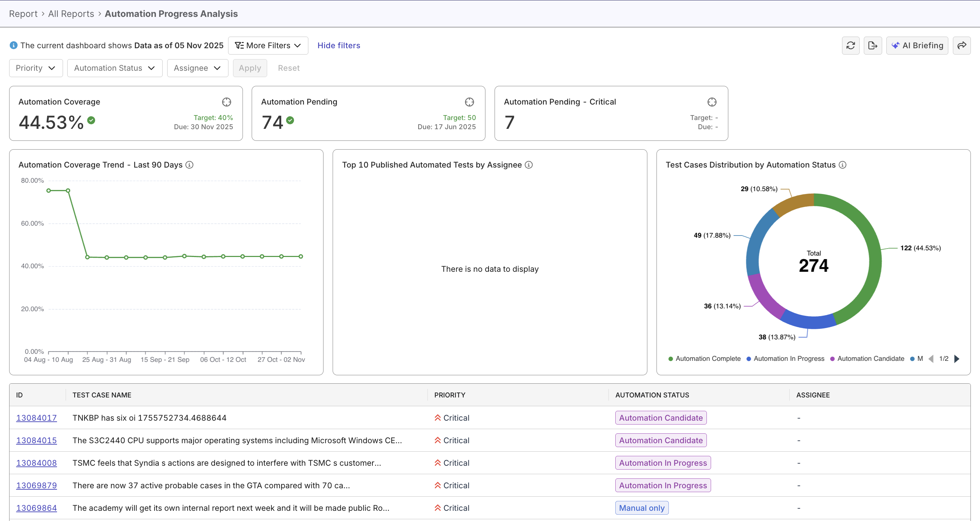
Task: Click the Hide filters link
Action: [x=339, y=45]
